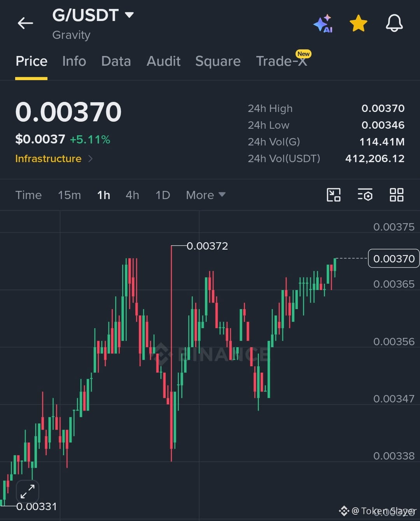Switch to the Price tab
420x521 pixels.
[x=31, y=61]
